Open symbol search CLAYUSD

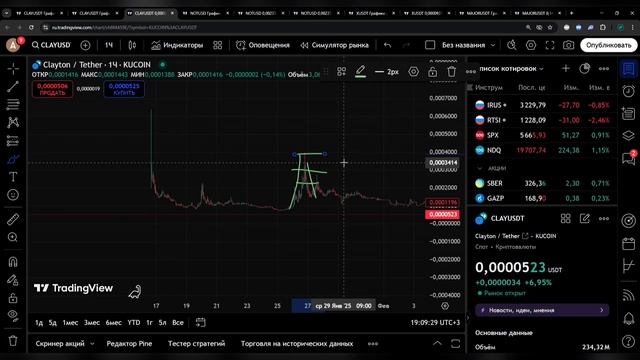(51, 45)
